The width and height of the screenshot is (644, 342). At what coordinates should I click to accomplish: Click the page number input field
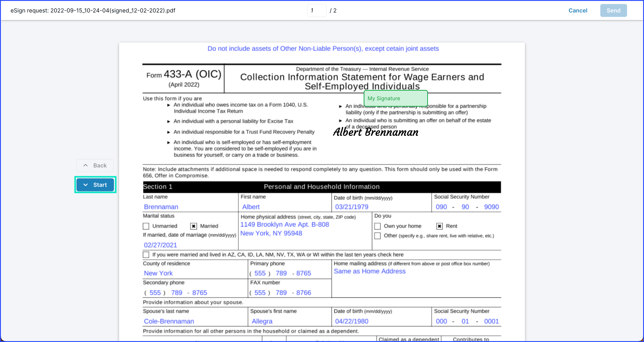click(316, 10)
